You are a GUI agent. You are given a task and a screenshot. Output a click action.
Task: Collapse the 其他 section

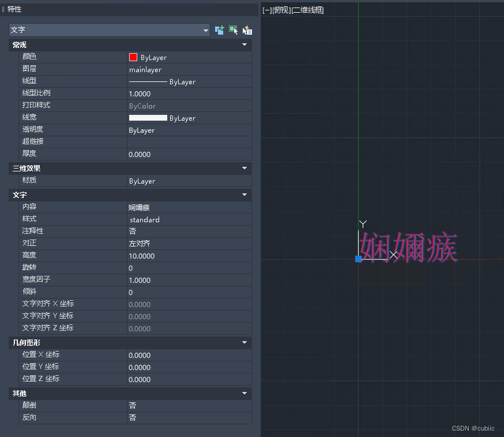tap(245, 393)
